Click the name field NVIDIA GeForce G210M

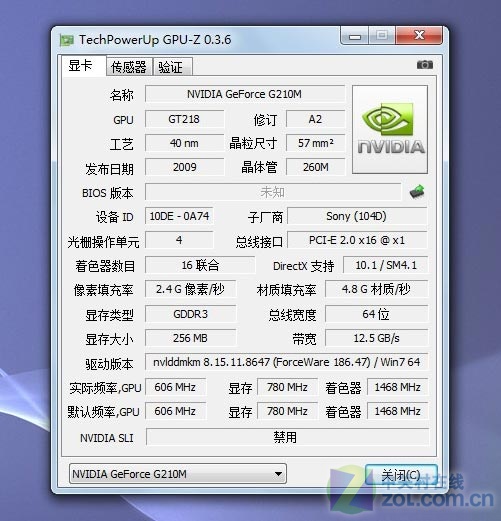(x=245, y=94)
